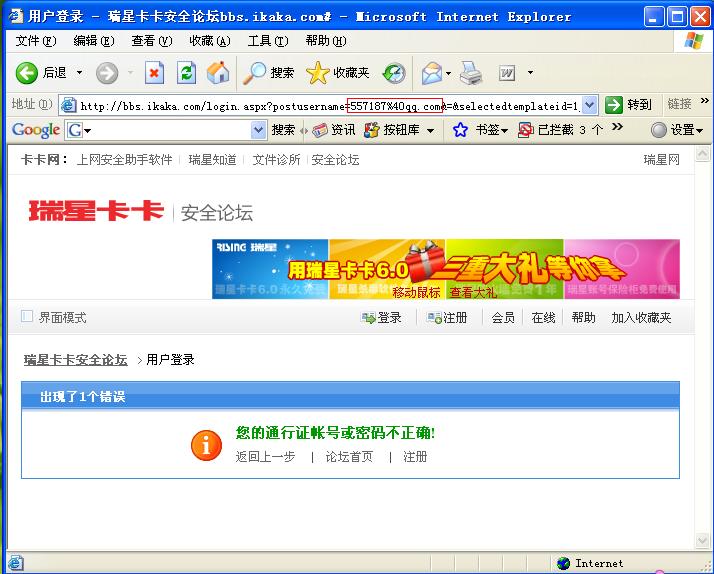Screen dimensions: 714x574
Task: Click the 注册 link in the error box
Action: coord(415,457)
